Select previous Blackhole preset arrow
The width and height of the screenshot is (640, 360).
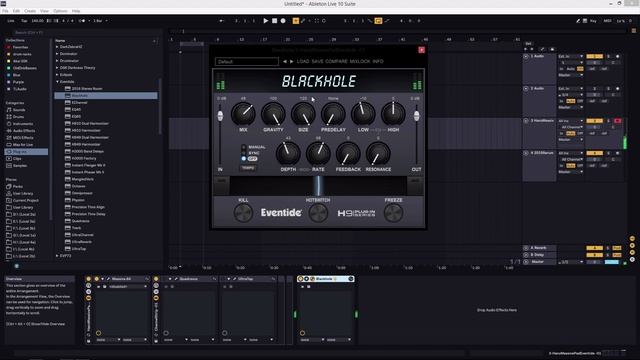285,62
